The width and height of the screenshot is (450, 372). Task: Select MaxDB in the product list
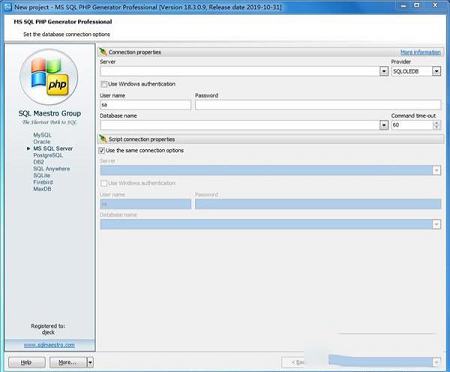42,189
